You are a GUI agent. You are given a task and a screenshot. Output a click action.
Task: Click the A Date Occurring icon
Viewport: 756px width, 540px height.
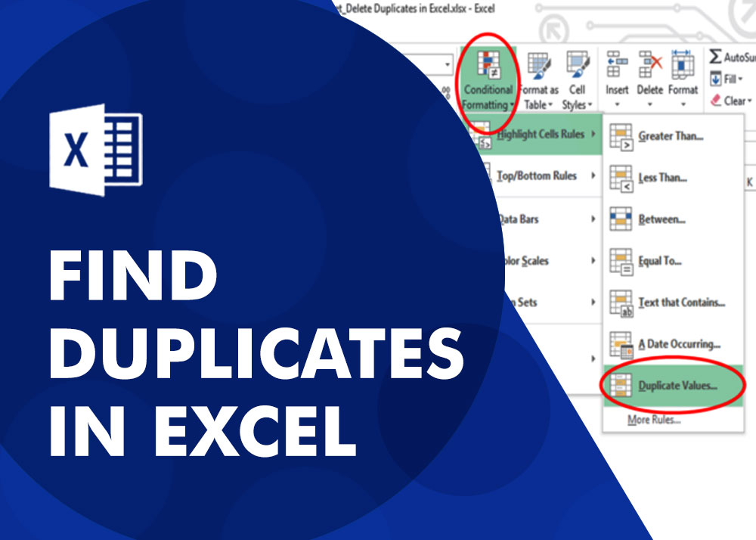tap(621, 345)
